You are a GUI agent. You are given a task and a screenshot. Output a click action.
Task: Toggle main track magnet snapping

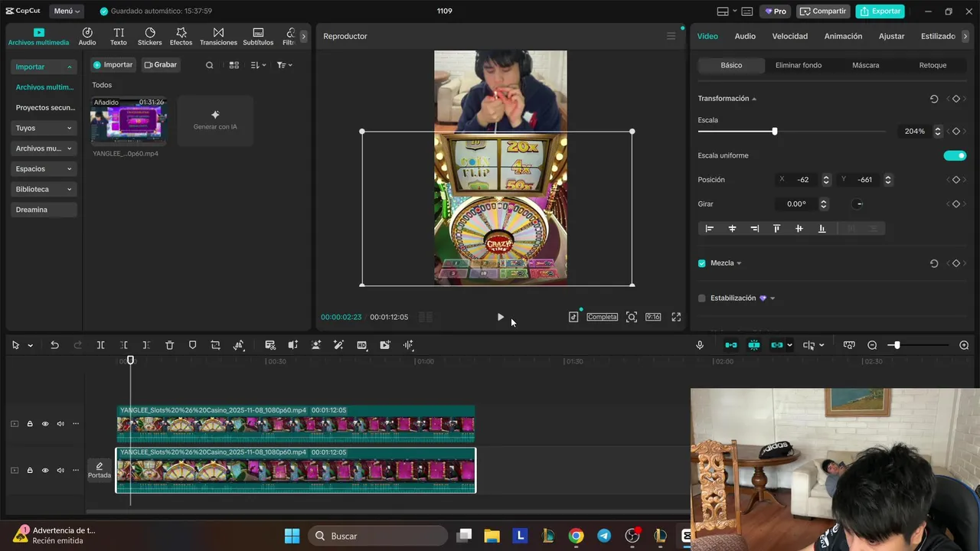click(731, 345)
